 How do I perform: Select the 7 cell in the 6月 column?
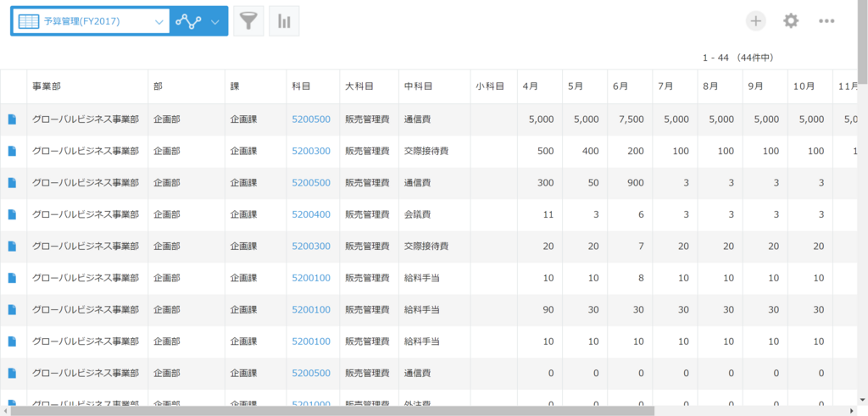coord(630,247)
